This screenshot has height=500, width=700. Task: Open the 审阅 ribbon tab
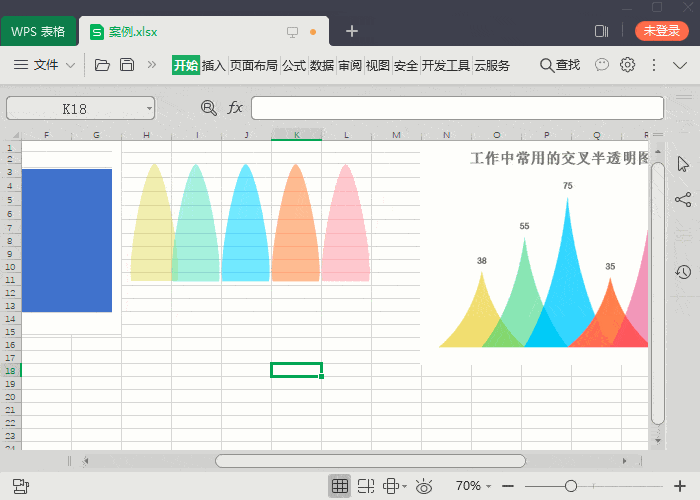point(350,66)
